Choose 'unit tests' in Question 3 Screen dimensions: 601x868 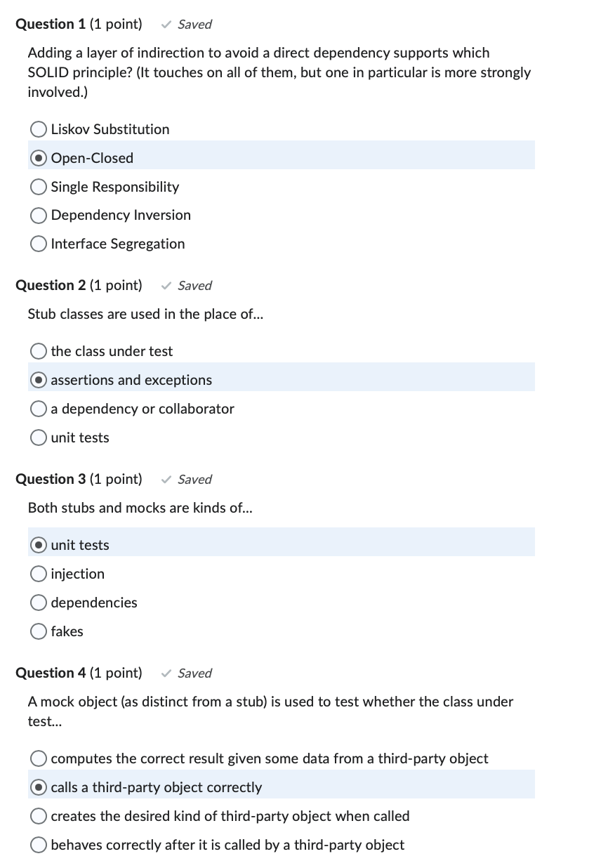pyautogui.click(x=39, y=544)
